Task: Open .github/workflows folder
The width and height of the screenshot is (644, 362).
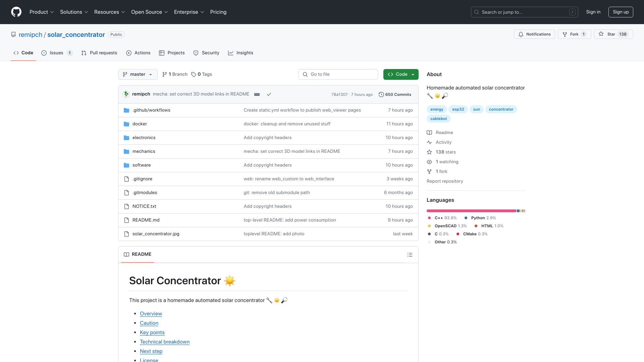Action: click(151, 110)
